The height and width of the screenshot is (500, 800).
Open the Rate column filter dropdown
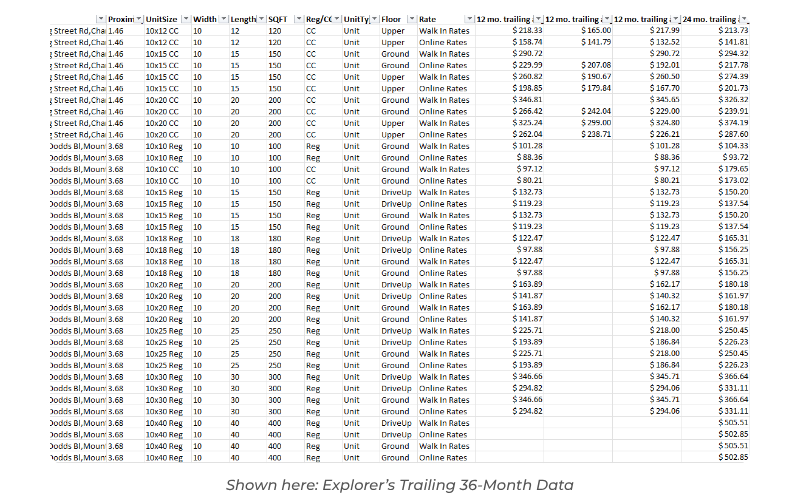click(x=469, y=19)
